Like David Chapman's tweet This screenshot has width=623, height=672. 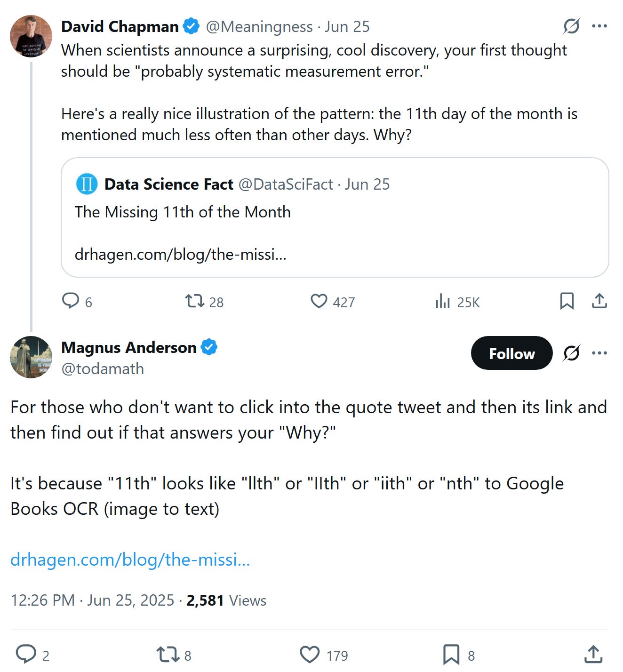319,301
